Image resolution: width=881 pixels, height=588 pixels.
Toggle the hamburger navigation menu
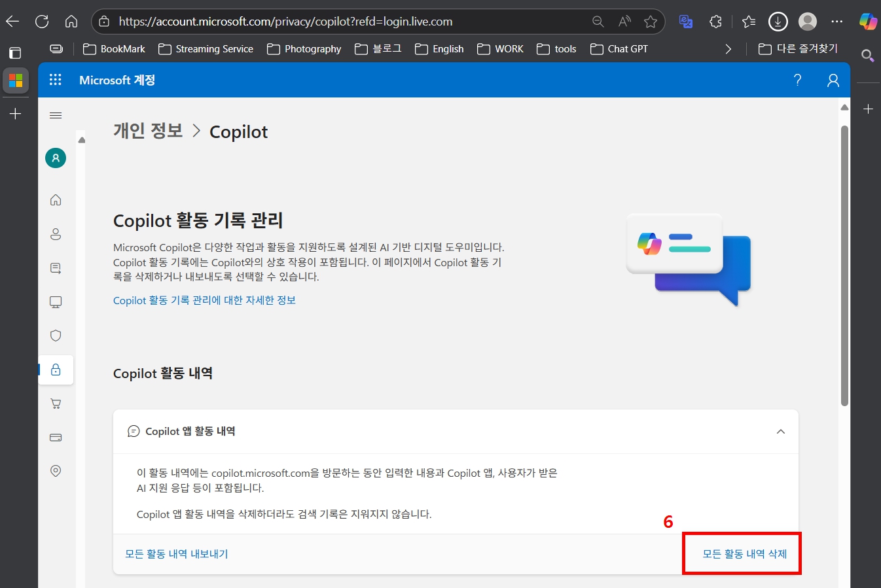tap(56, 116)
